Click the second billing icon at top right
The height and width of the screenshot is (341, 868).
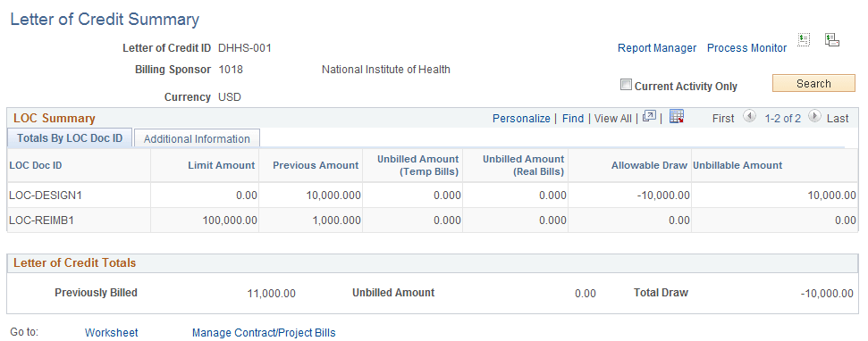[832, 39]
